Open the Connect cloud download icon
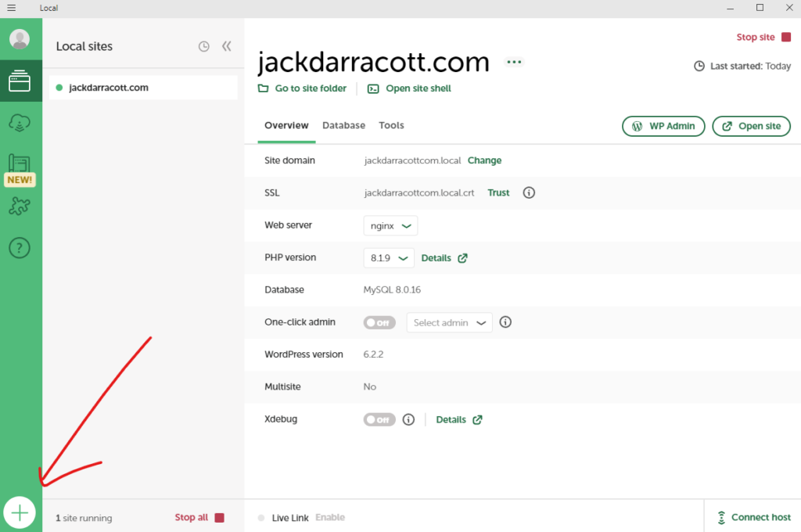The width and height of the screenshot is (801, 532). point(20,123)
